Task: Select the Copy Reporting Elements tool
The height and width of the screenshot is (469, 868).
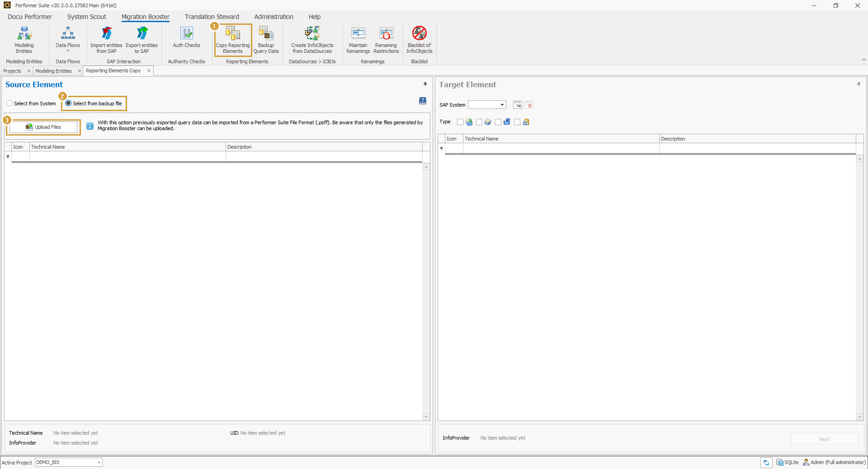Action: 232,41
